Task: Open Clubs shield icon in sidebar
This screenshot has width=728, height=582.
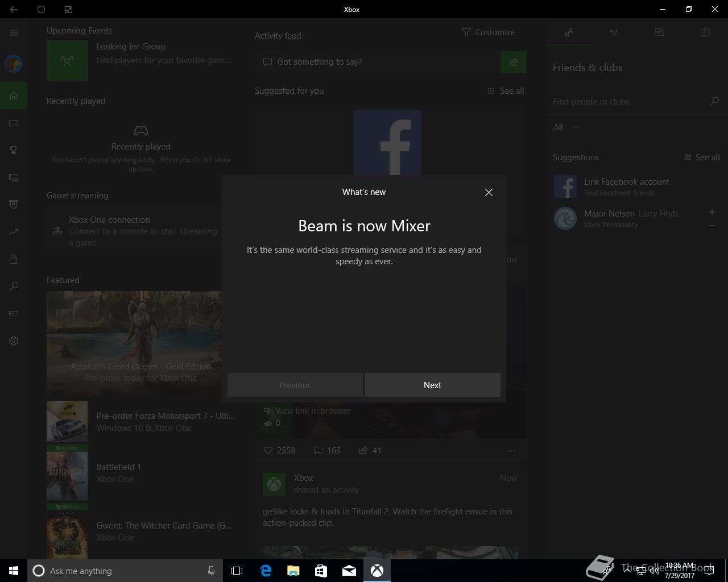Action: coord(14,205)
